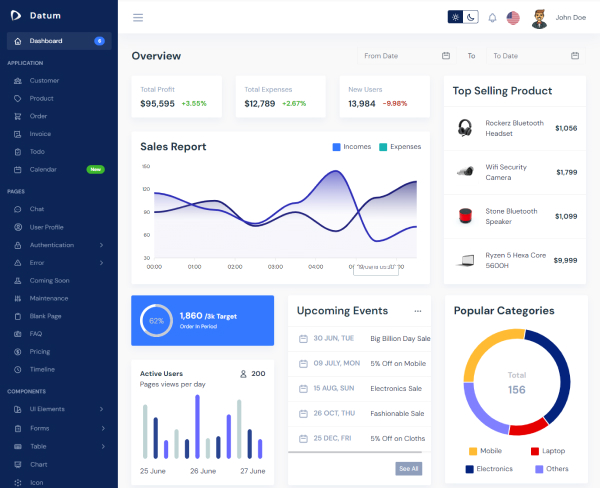Click the hamburger menu icon
The height and width of the screenshot is (488, 600).
tap(138, 17)
